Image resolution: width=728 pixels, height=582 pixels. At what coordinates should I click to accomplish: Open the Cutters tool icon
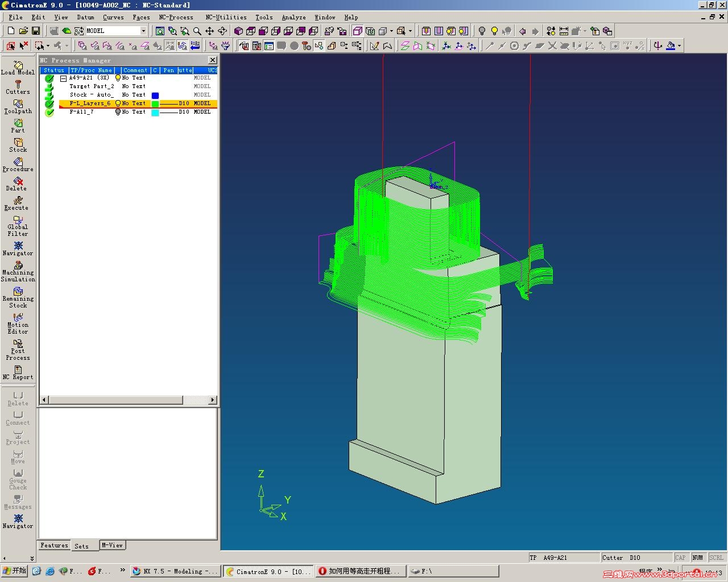coord(18,87)
